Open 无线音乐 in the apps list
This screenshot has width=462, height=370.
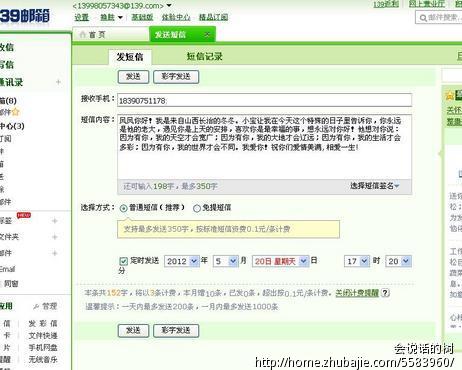[43, 360]
